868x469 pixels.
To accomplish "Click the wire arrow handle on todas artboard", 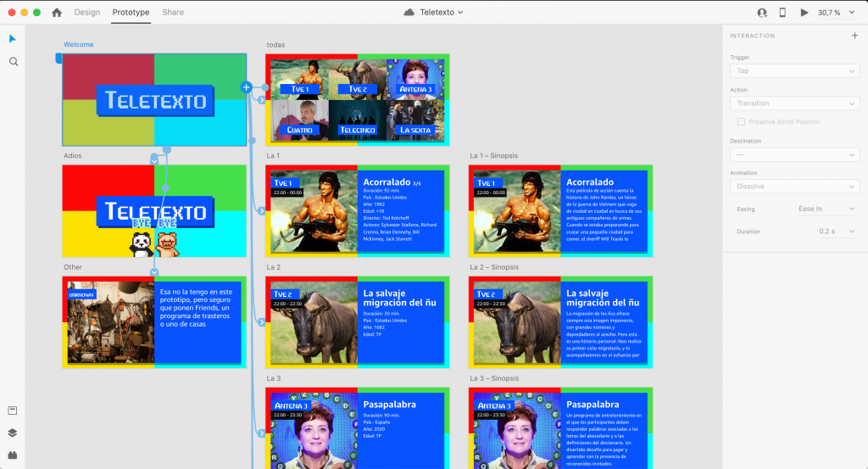I will point(261,100).
